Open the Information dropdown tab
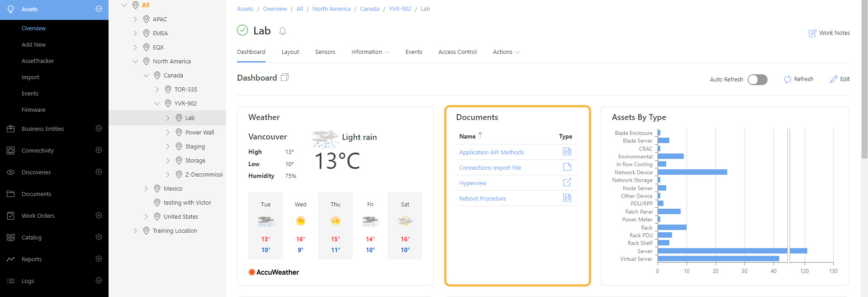Image resolution: width=868 pixels, height=297 pixels. point(370,52)
